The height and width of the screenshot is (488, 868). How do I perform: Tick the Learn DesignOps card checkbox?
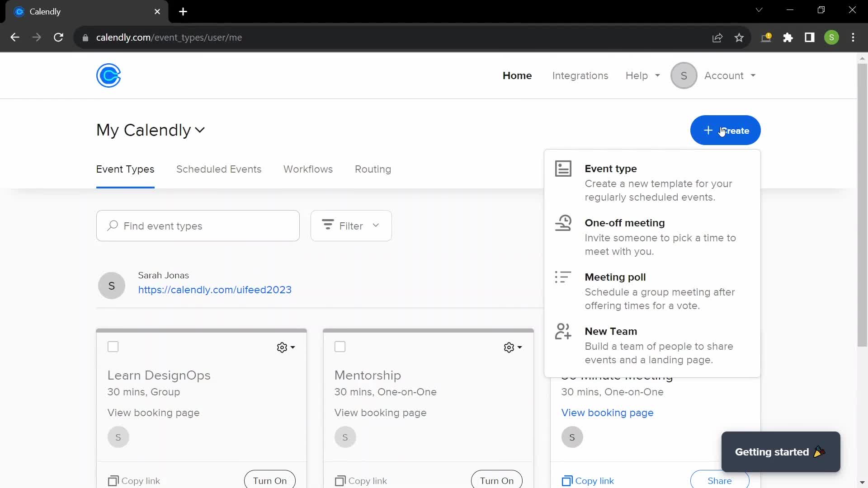pyautogui.click(x=113, y=347)
